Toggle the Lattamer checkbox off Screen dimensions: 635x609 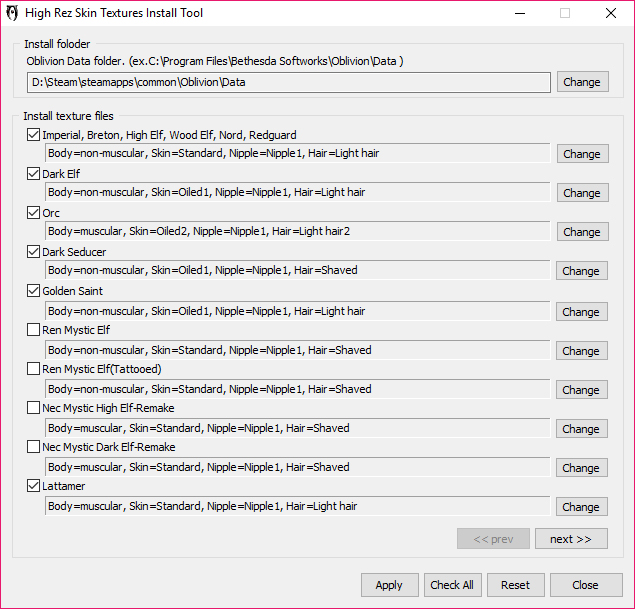[34, 486]
